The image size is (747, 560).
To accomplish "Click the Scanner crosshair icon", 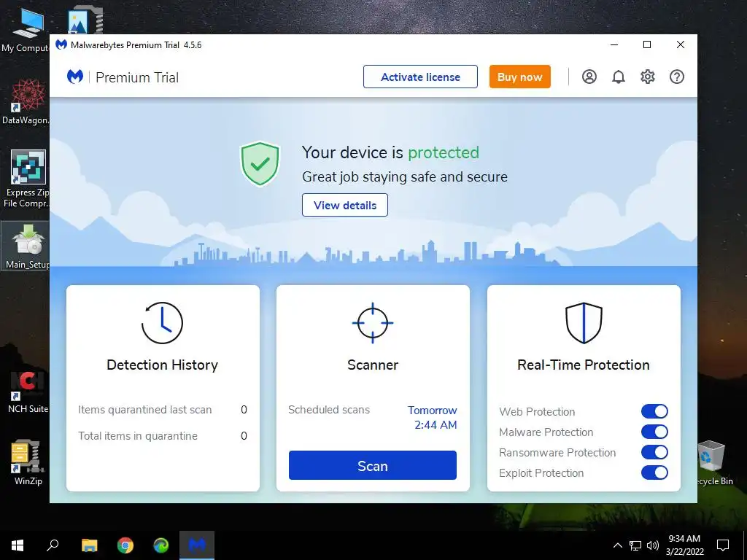I will click(373, 323).
